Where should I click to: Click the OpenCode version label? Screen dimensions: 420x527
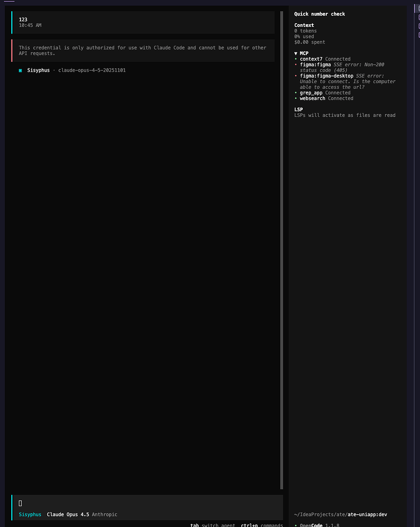pyautogui.click(x=319, y=525)
